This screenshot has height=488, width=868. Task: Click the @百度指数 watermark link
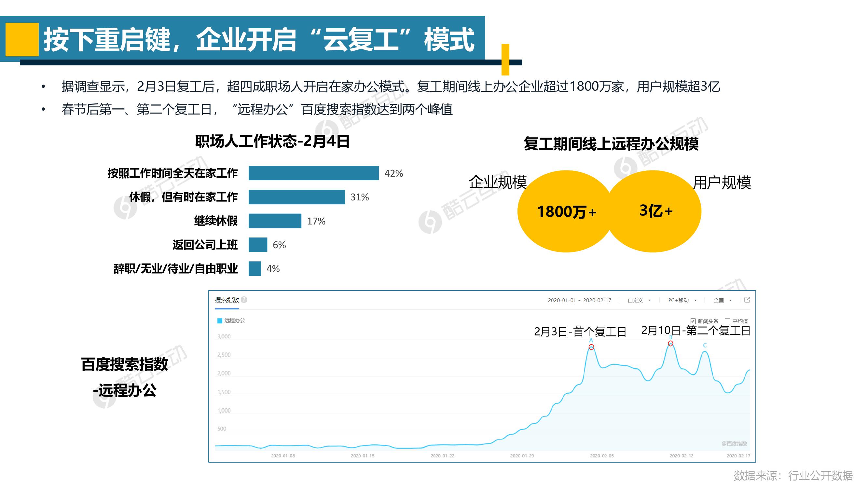(734, 443)
